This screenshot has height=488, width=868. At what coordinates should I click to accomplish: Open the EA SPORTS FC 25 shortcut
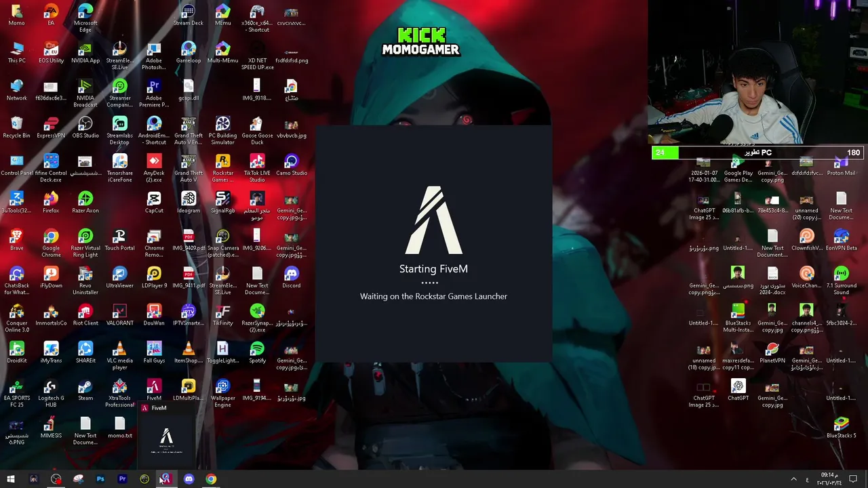pos(16,393)
